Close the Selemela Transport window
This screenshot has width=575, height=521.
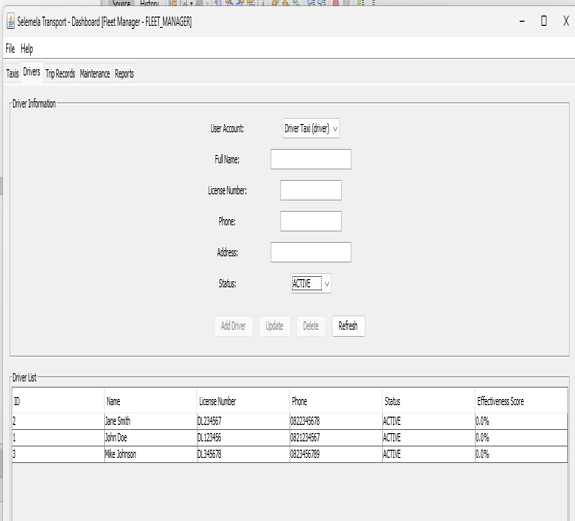pos(566,21)
